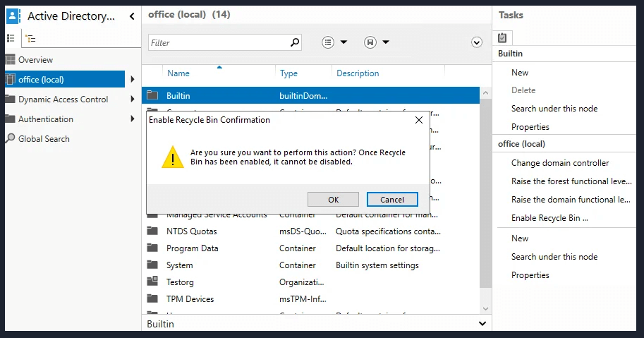Open the list view options icon
The image size is (644, 338).
coord(328,42)
